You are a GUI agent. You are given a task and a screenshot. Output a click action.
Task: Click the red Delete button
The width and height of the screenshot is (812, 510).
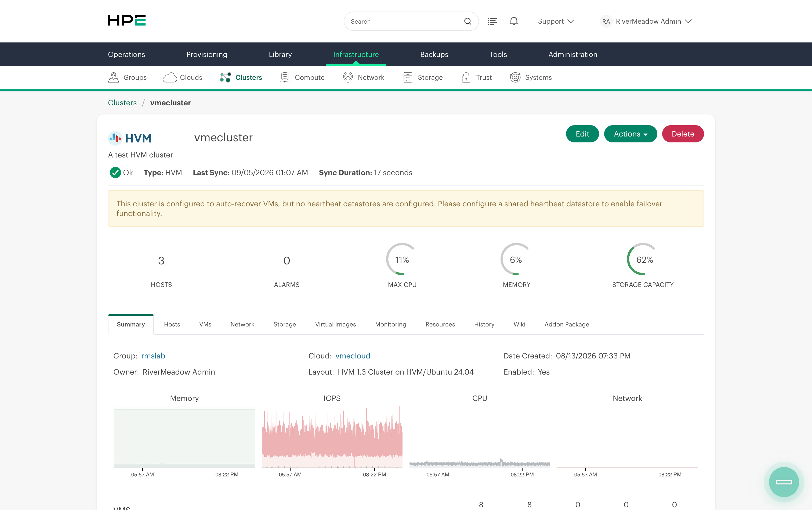[x=683, y=134]
